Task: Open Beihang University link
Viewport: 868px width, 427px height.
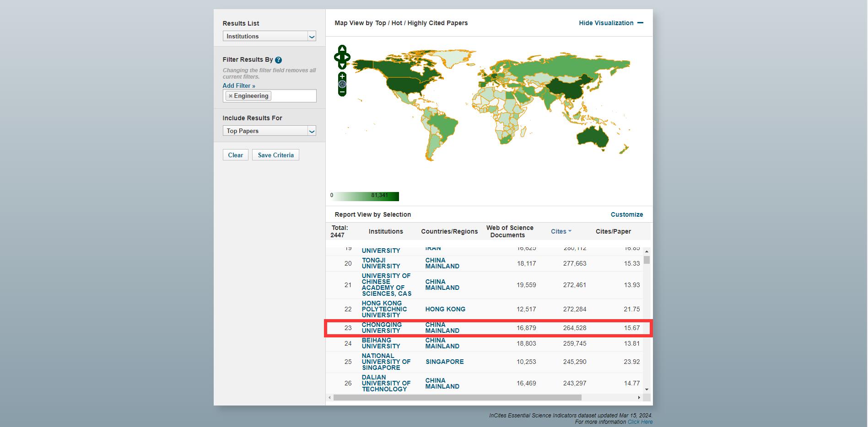Action: (x=381, y=343)
